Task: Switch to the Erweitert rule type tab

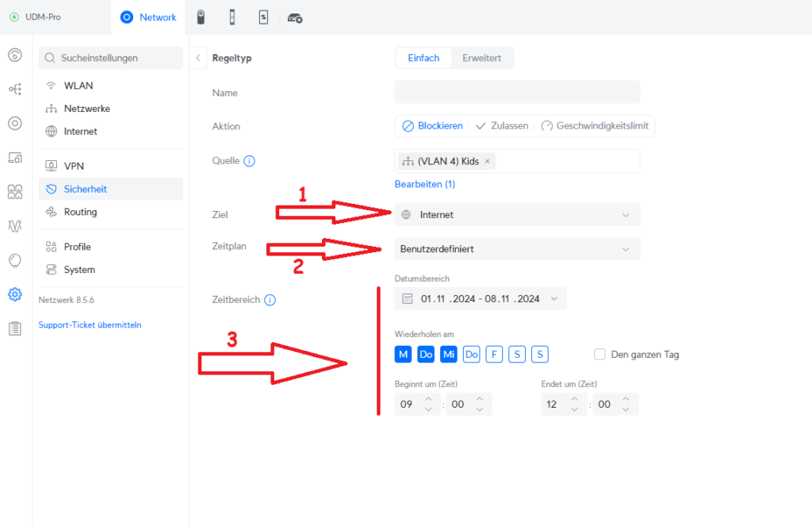Action: (x=481, y=58)
